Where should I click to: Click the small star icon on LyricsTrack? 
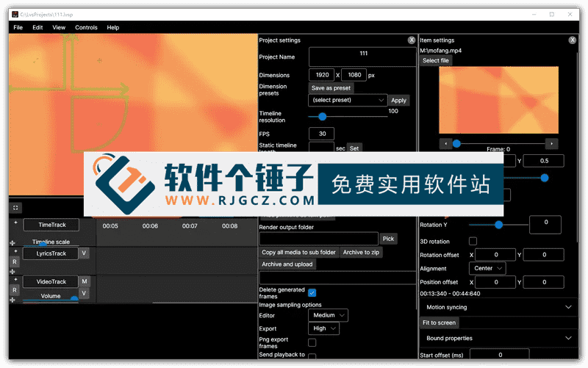pos(15,251)
